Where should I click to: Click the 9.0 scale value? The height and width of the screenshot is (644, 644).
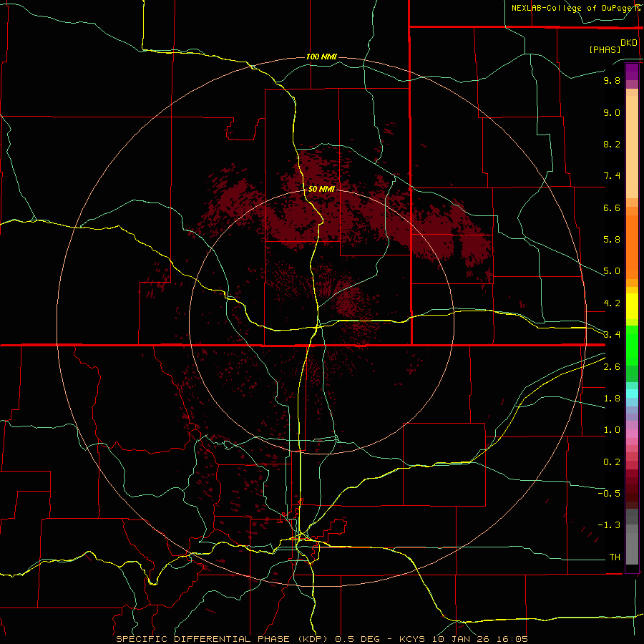tap(612, 112)
